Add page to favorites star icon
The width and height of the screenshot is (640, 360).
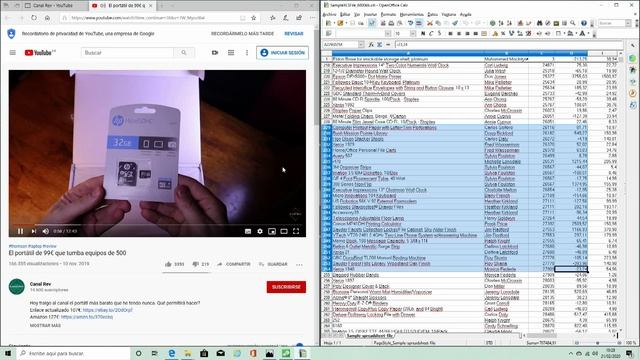coord(253,18)
